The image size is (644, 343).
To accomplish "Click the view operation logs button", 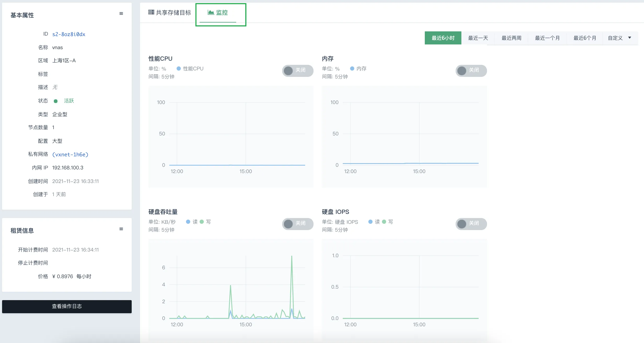I will tap(67, 306).
